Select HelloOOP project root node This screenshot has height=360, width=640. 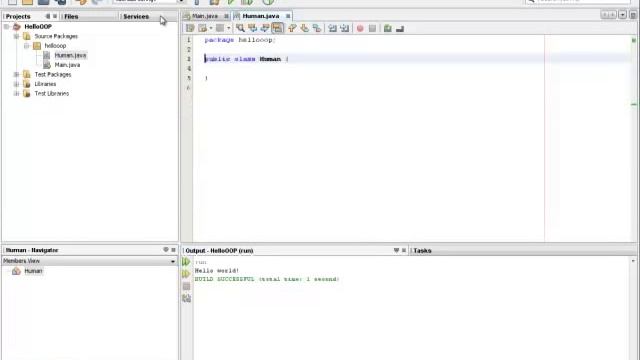point(38,27)
